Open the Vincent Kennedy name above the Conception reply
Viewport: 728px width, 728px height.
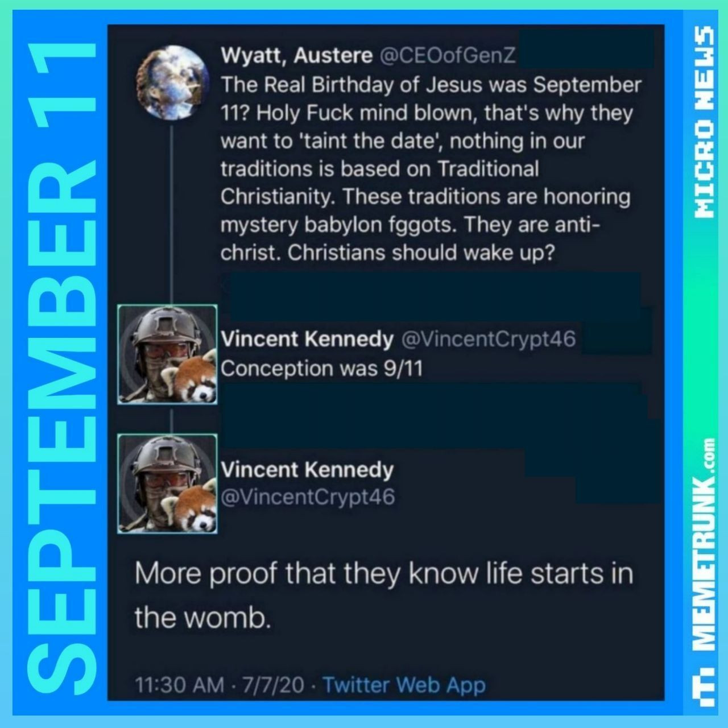307,340
